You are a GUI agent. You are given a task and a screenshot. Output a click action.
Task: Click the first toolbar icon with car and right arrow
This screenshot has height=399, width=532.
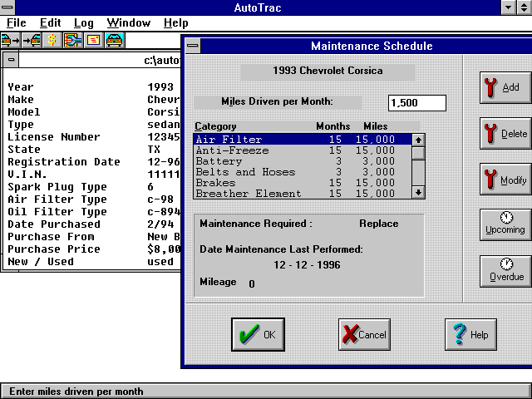(10, 40)
